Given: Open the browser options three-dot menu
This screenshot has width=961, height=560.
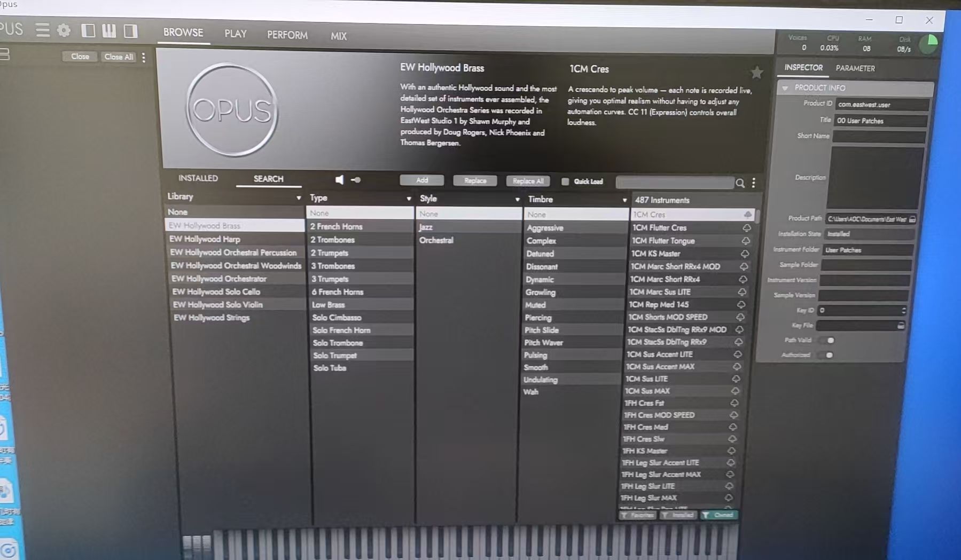Looking at the screenshot, I should coord(754,183).
